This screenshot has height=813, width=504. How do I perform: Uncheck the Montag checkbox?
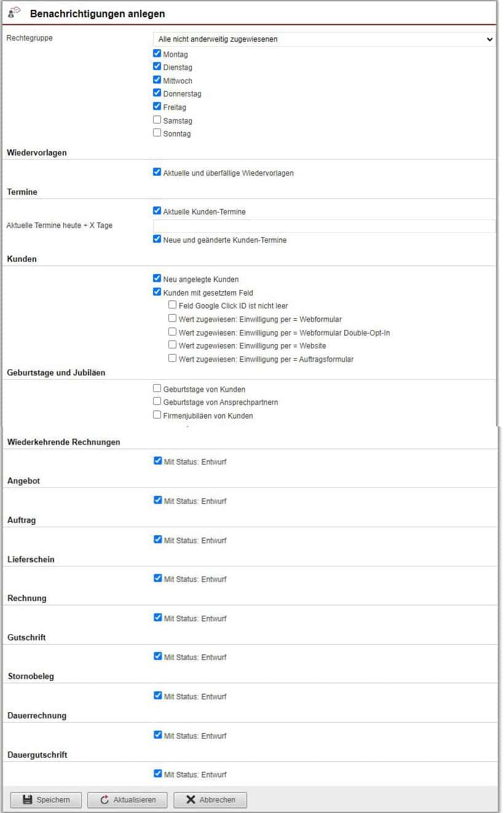(x=157, y=54)
